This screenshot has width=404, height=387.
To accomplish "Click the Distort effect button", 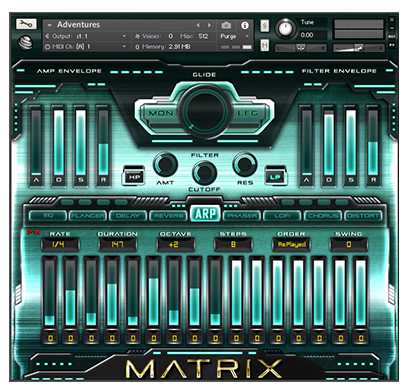I will pos(363,216).
